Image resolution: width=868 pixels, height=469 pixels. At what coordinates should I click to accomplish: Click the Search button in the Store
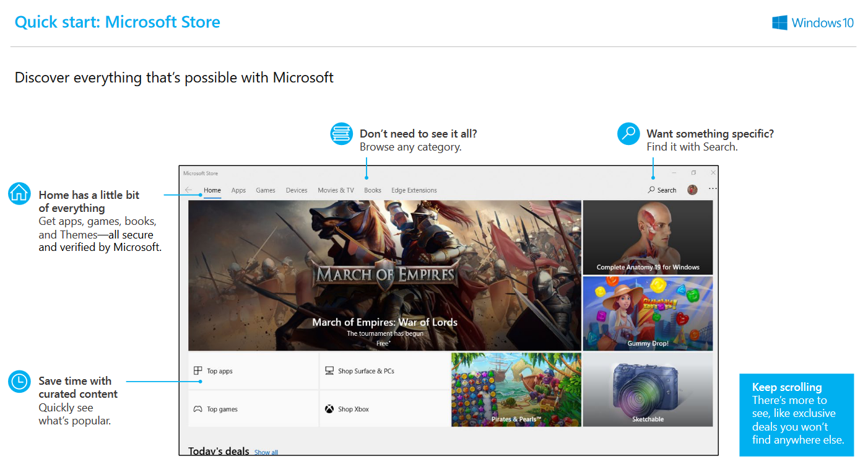(x=662, y=190)
